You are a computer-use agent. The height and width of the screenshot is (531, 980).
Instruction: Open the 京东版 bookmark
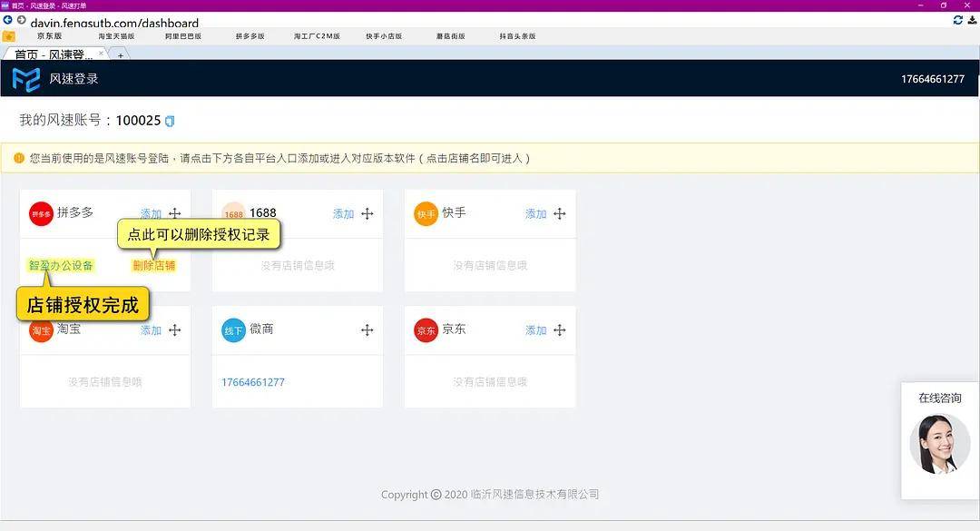[x=49, y=36]
